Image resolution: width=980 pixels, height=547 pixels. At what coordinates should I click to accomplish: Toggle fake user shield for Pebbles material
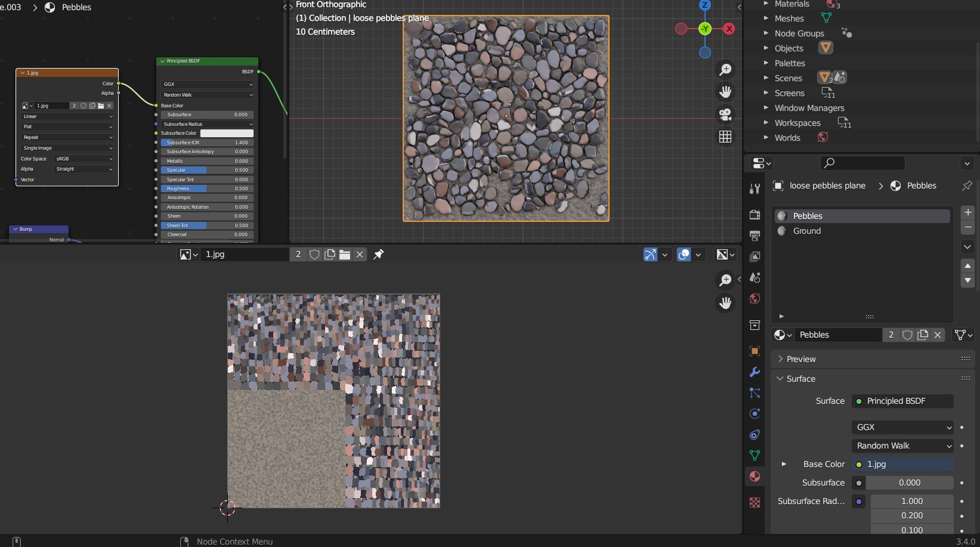pyautogui.click(x=907, y=335)
